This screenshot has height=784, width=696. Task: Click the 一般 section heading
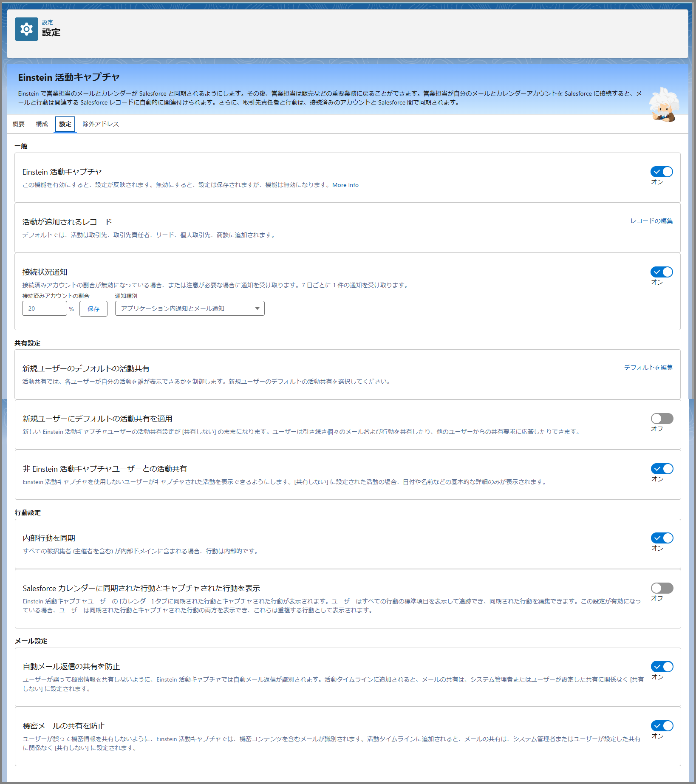coord(21,146)
